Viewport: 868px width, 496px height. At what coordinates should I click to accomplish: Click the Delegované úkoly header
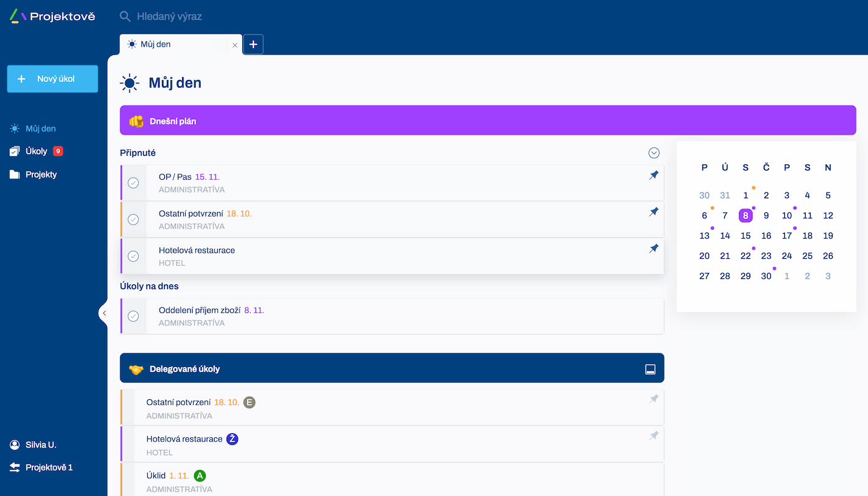click(392, 369)
